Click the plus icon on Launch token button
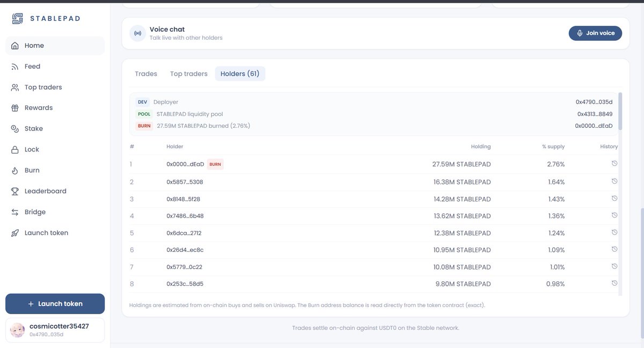The image size is (644, 348). [x=31, y=304]
